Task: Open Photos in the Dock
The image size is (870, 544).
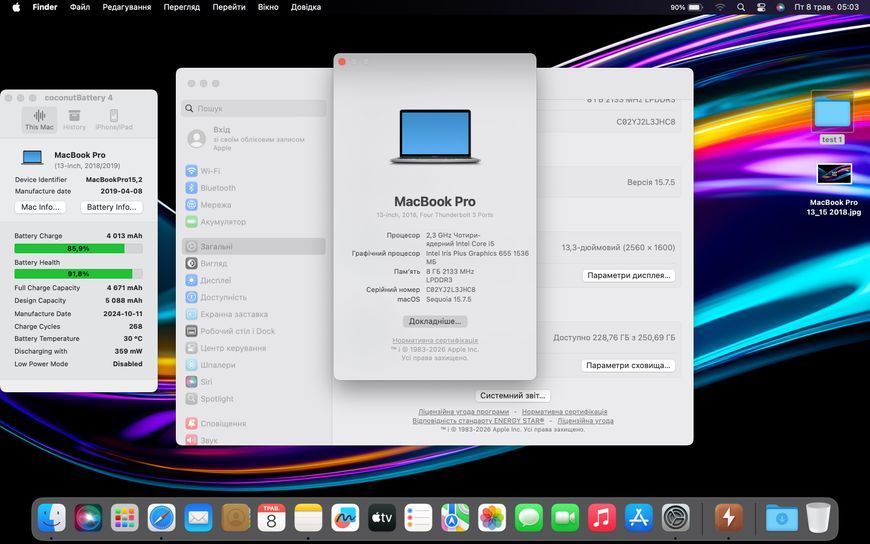Action: (x=492, y=518)
